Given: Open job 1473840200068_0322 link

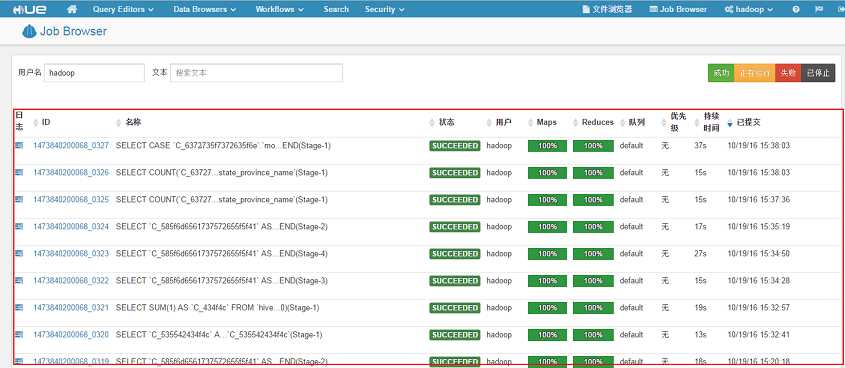Looking at the screenshot, I should click(x=71, y=281).
